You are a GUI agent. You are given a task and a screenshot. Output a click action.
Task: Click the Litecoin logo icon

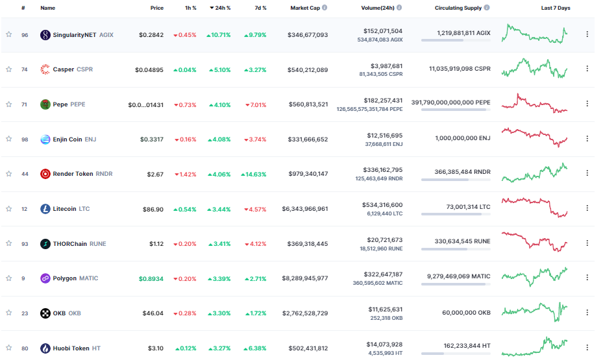pyautogui.click(x=45, y=209)
